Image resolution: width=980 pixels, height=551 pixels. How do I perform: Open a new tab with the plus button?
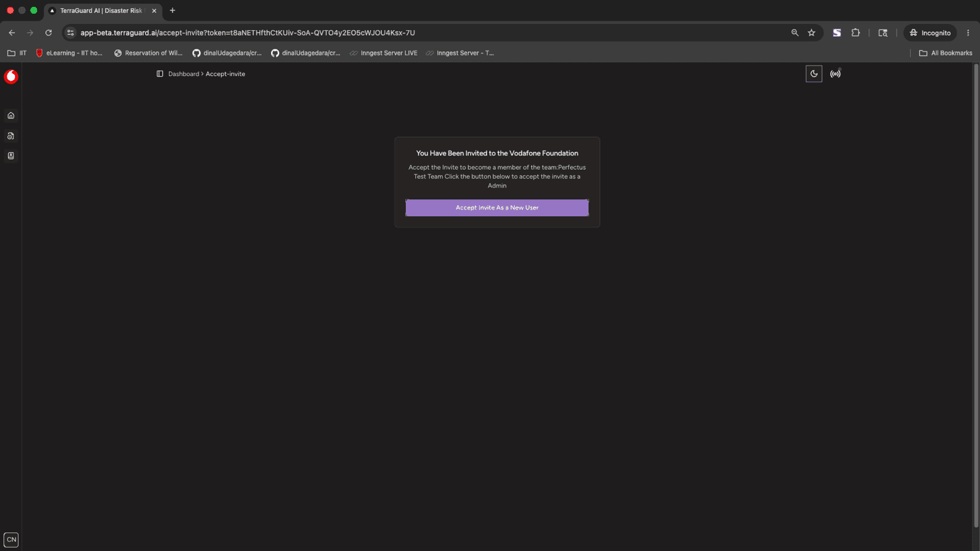click(172, 10)
